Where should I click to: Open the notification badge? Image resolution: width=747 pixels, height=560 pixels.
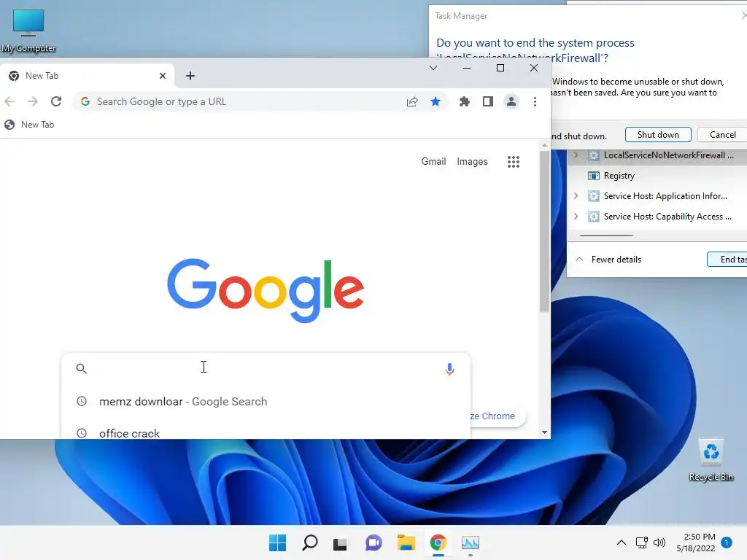point(727,542)
